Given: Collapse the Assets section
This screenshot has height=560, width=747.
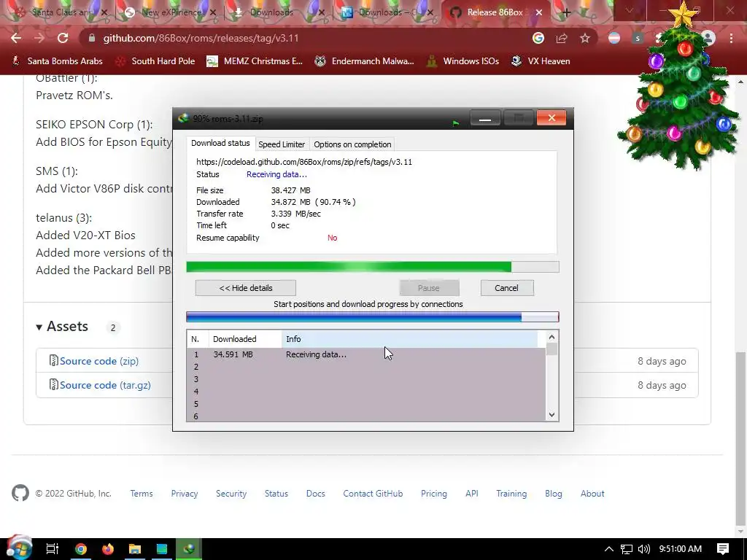Looking at the screenshot, I should (x=63, y=327).
